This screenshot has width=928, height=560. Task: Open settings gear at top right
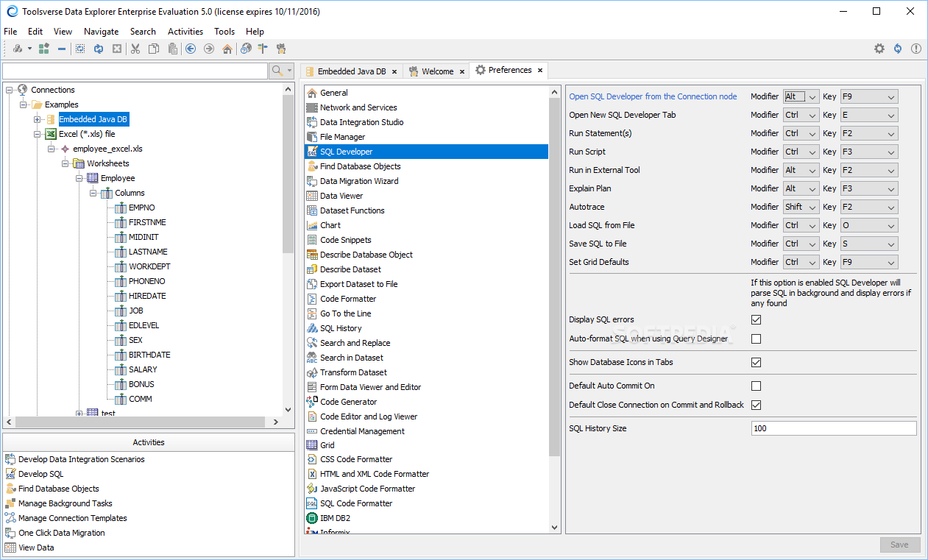pyautogui.click(x=879, y=49)
